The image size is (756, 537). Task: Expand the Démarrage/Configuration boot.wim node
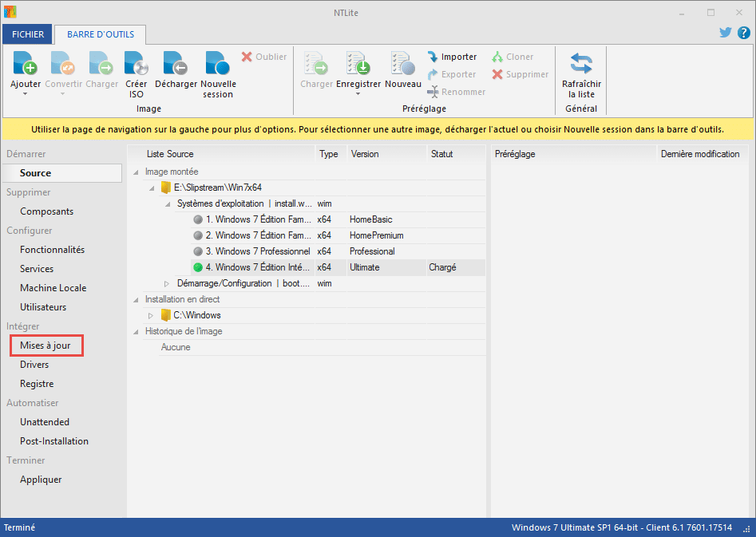[167, 283]
